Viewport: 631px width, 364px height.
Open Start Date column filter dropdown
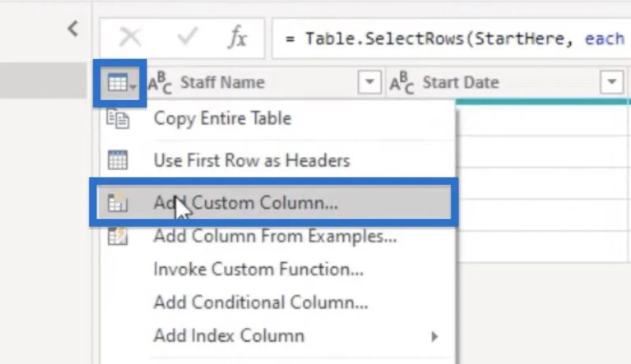[x=612, y=82]
